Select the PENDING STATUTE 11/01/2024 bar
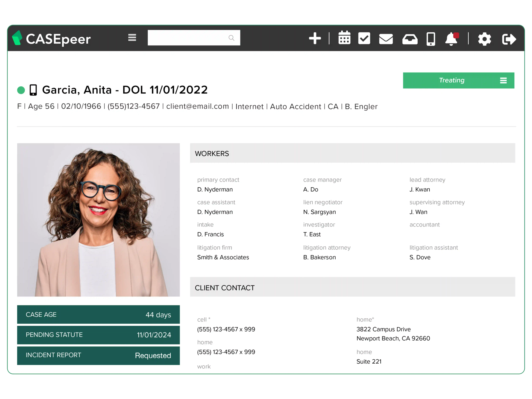This screenshot has width=532, height=399. click(x=98, y=335)
